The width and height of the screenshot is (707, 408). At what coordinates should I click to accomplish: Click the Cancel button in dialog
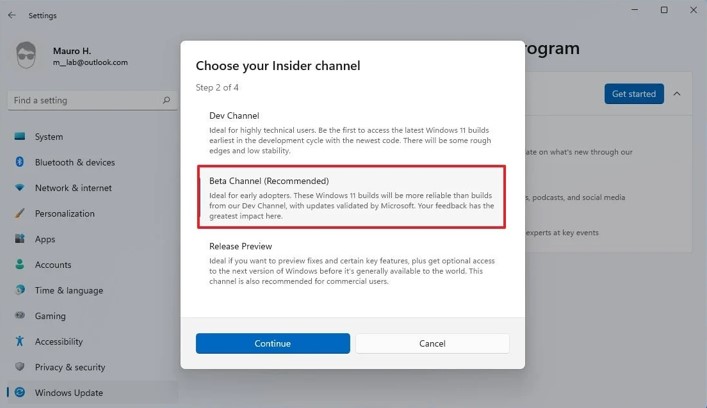click(432, 344)
